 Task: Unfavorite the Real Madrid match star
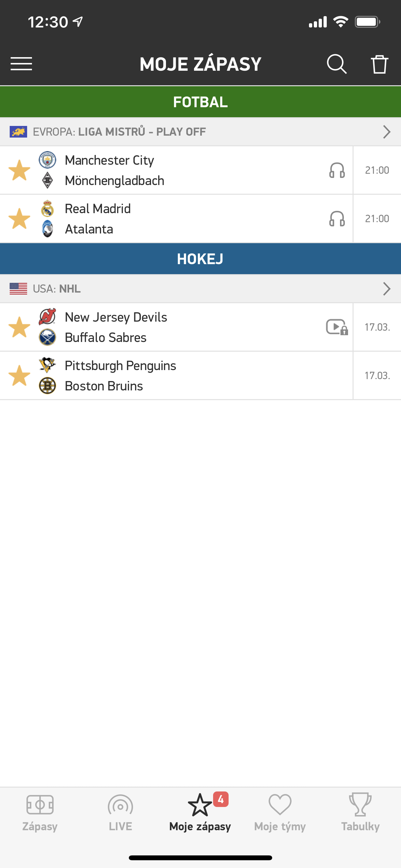point(19,219)
